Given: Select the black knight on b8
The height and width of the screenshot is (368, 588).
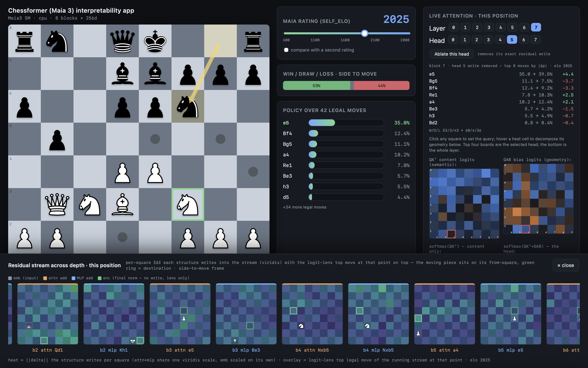Looking at the screenshot, I should pos(57,41).
